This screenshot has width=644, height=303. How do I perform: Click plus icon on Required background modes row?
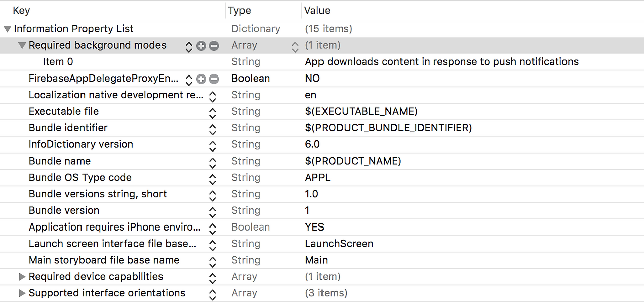point(201,46)
